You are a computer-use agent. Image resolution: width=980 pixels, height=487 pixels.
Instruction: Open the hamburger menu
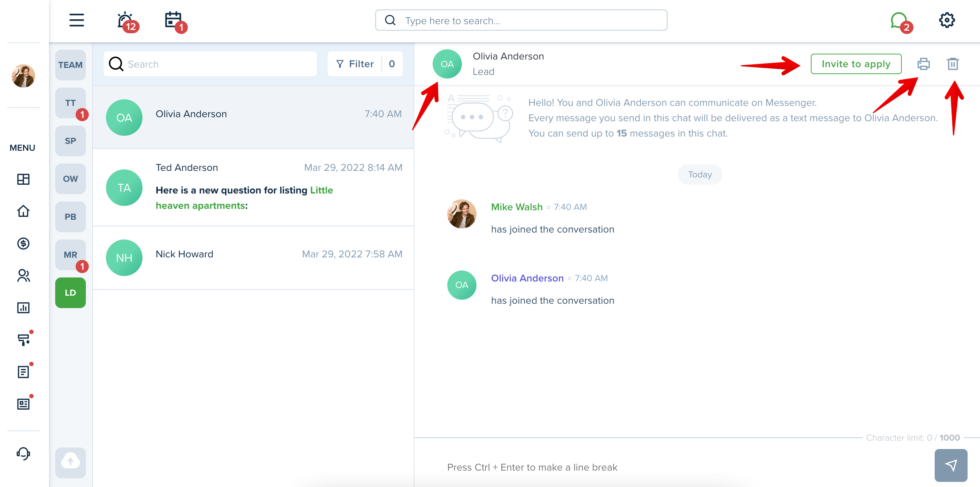point(76,20)
